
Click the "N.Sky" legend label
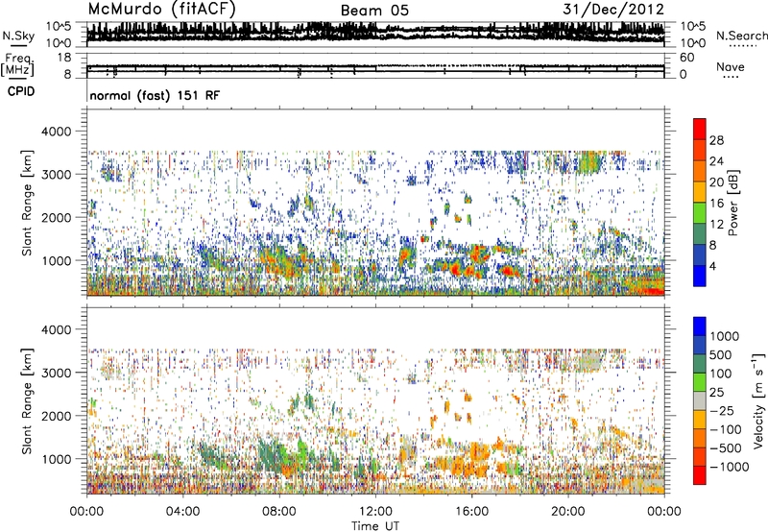[18, 36]
